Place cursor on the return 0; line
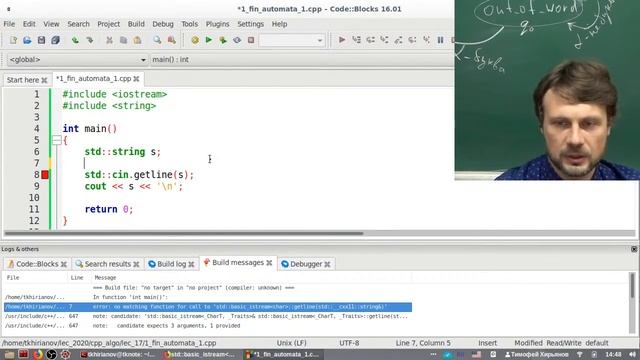 109,209
